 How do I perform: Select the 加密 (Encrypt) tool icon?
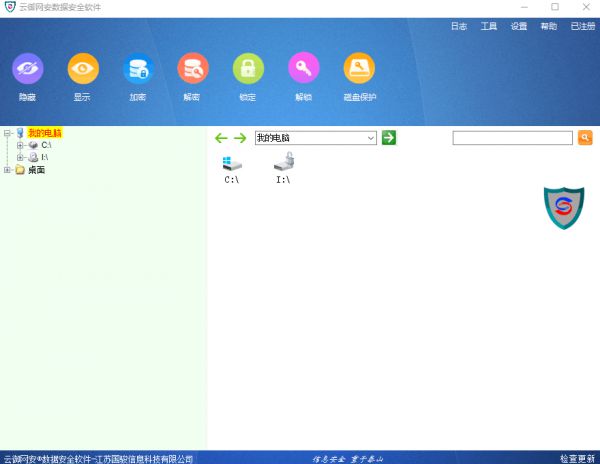click(x=138, y=68)
